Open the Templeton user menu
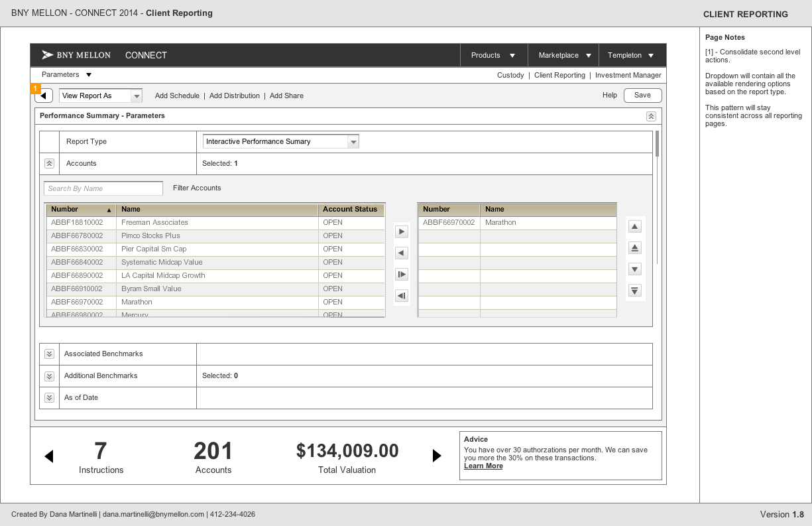The height and width of the screenshot is (526, 812). tap(631, 56)
